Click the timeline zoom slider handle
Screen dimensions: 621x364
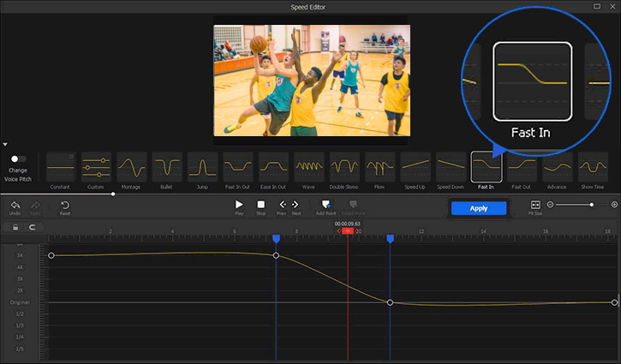tap(591, 205)
